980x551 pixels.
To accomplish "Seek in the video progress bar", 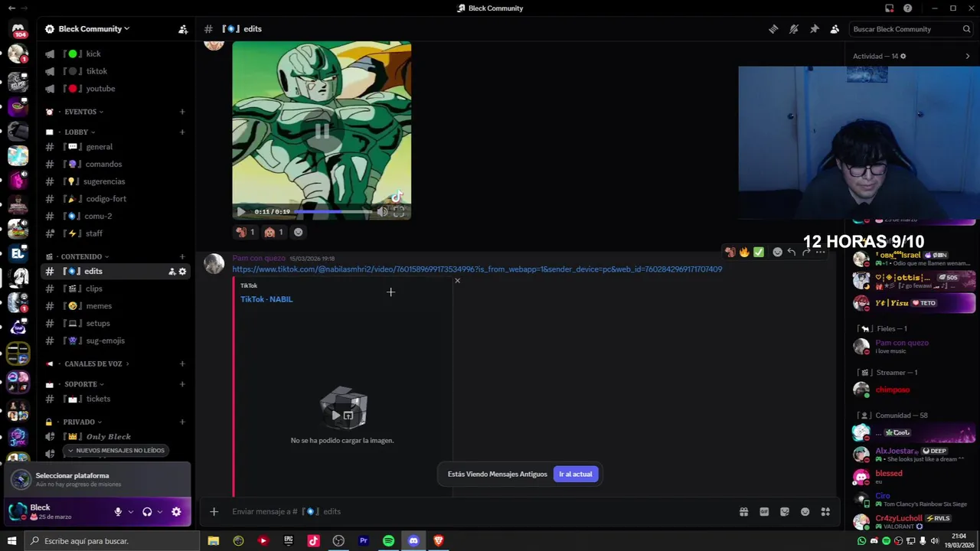I will click(334, 212).
